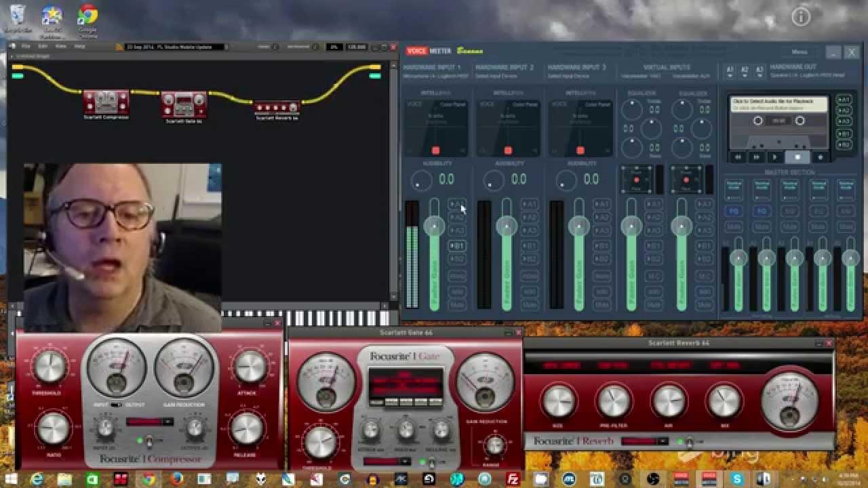
Task: Open the Help menu in the plugin host
Action: [79, 47]
